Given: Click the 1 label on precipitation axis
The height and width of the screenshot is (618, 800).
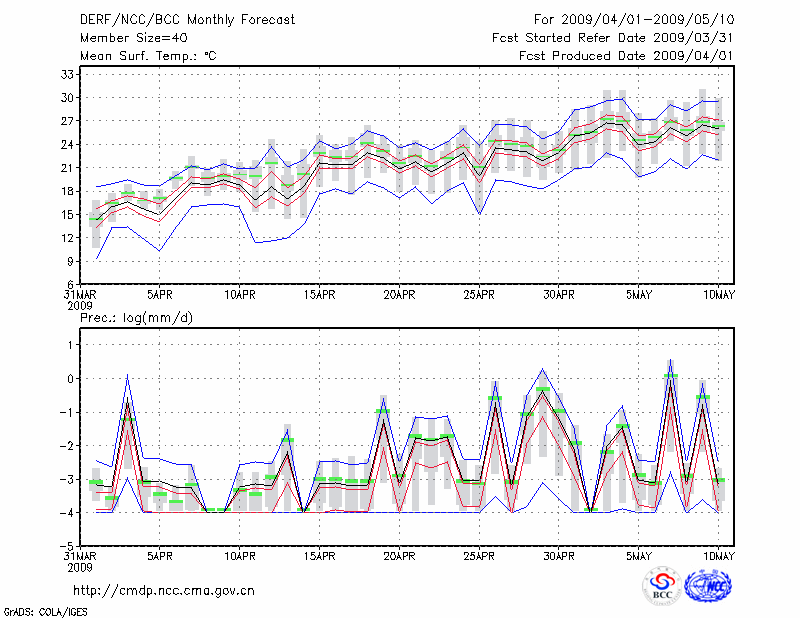Looking at the screenshot, I should (x=73, y=345).
